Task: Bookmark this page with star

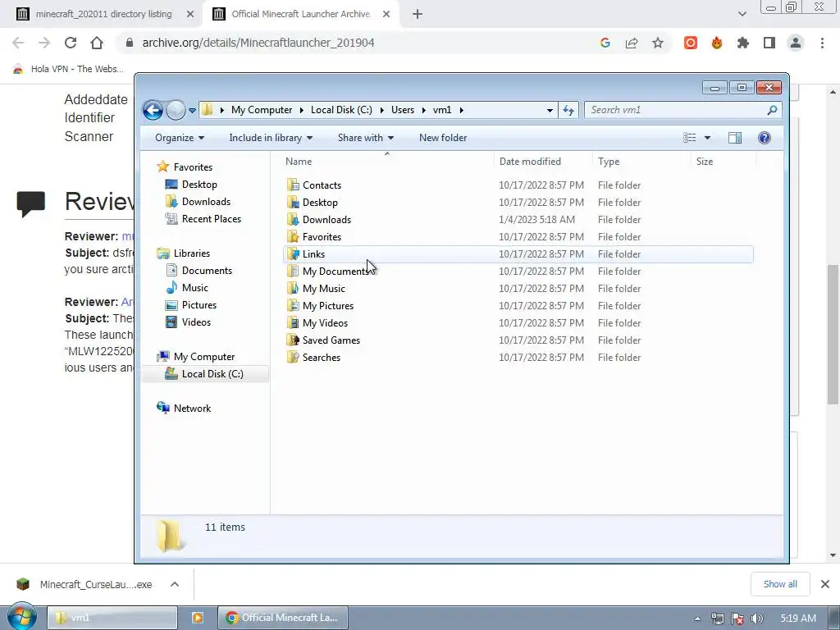Action: pos(658,43)
